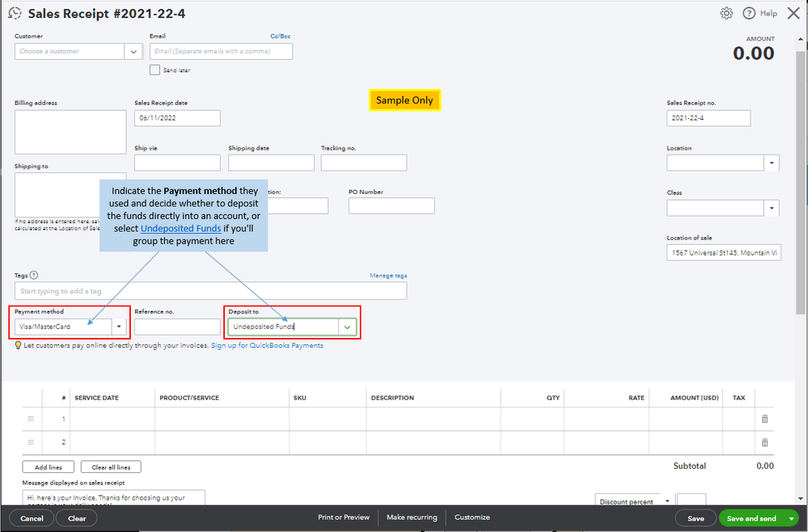Click the PRODUCT/SERVICE column header
This screenshot has width=808, height=532.
189,398
